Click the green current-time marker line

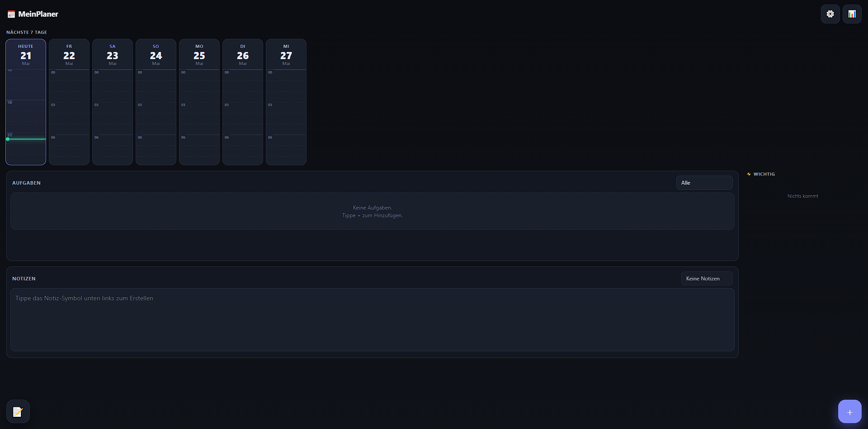pos(26,139)
